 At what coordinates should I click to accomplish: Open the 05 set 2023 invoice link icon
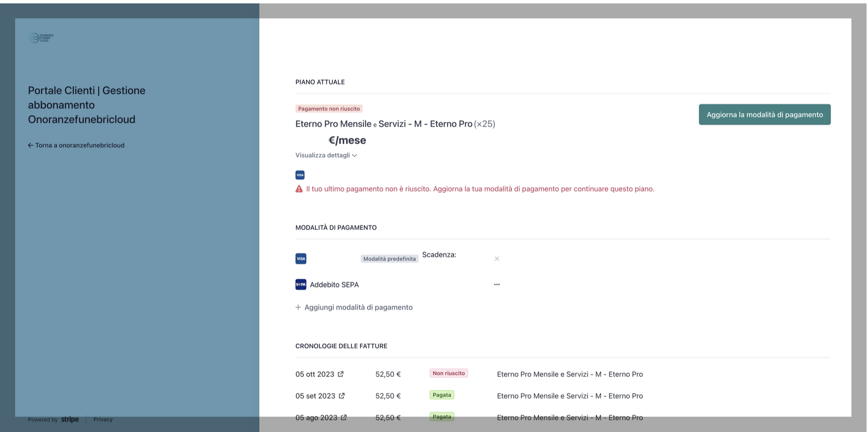coord(342,396)
